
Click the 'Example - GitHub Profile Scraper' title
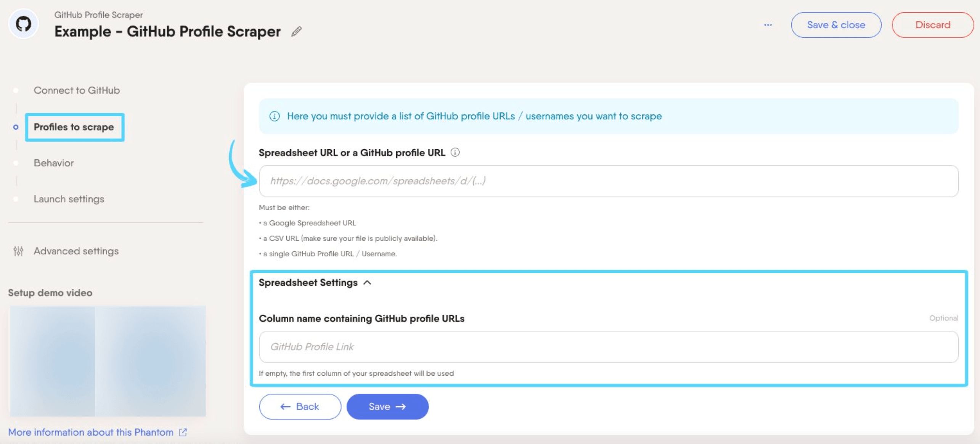[167, 31]
